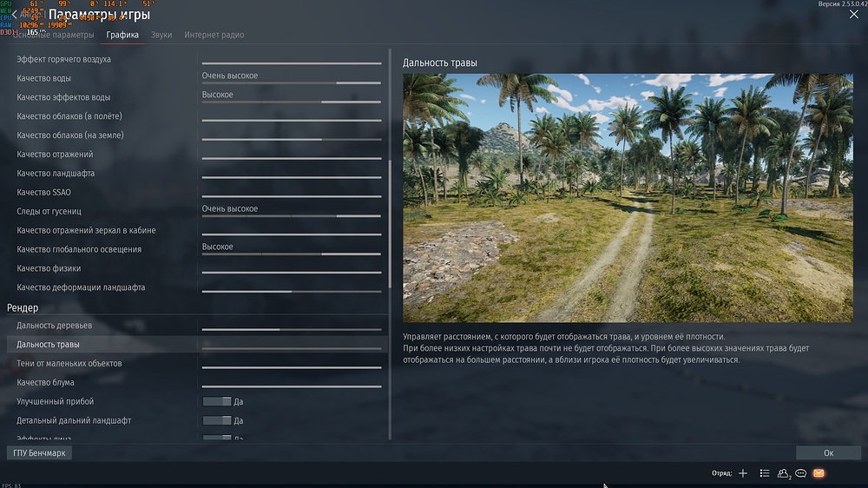Click the back arrow beside Параметры игры
This screenshot has width=868, height=488.
14,15
